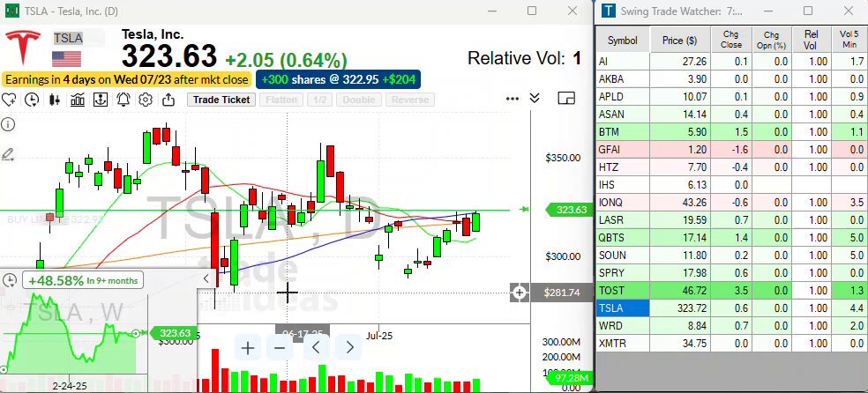Select the XMTR symbol row
This screenshot has width=868, height=393.
[x=730, y=344]
